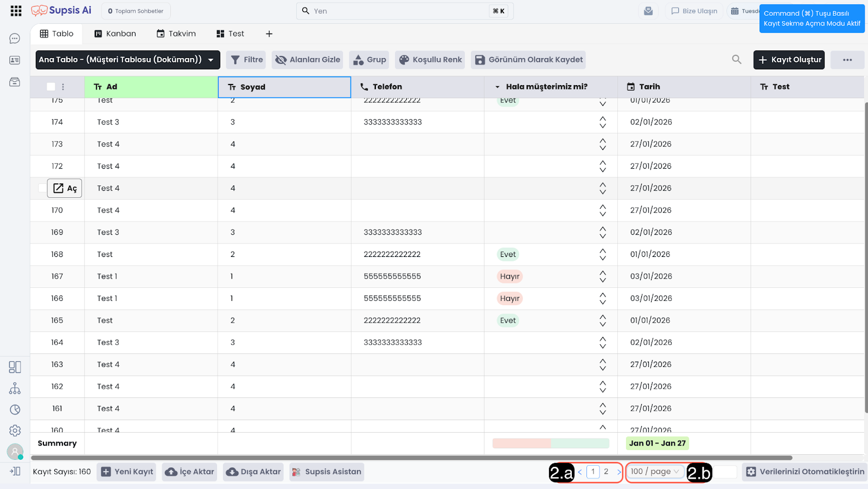Collapse the sidebar with arrow icon
Viewport: 868px width, 489px height.
tap(15, 471)
